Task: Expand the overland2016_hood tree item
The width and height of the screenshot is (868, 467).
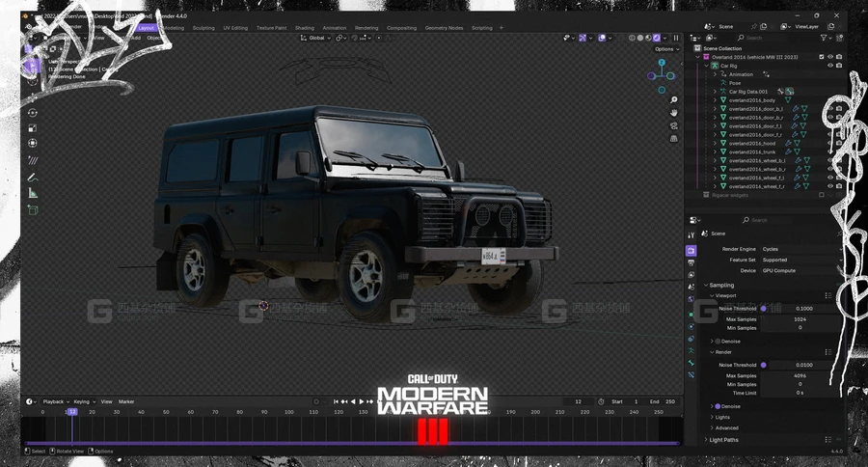Action: [x=715, y=143]
